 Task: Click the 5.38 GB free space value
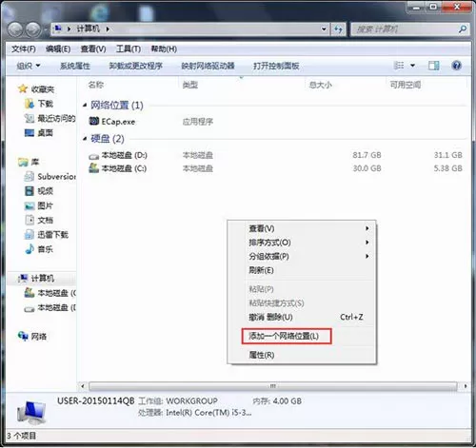click(x=448, y=168)
